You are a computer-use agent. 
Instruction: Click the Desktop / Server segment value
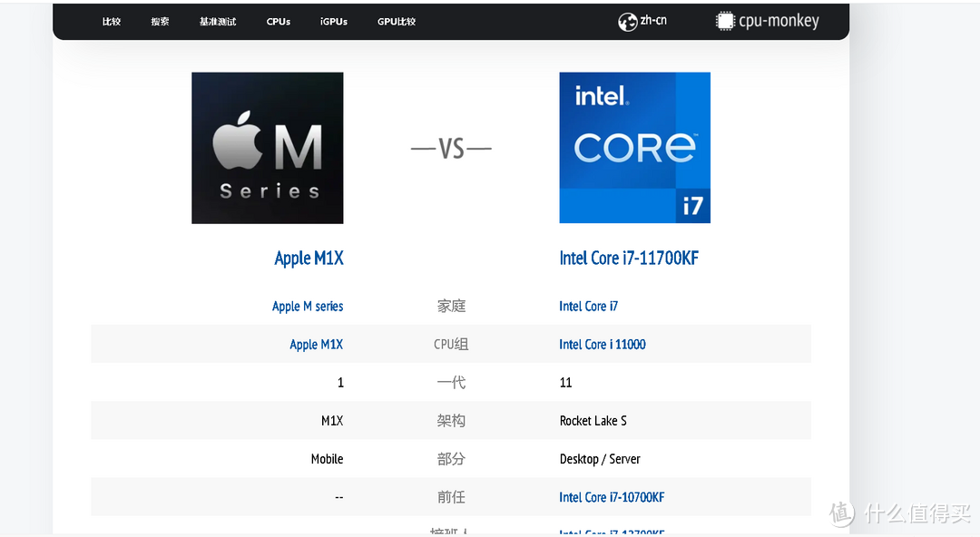click(x=600, y=459)
